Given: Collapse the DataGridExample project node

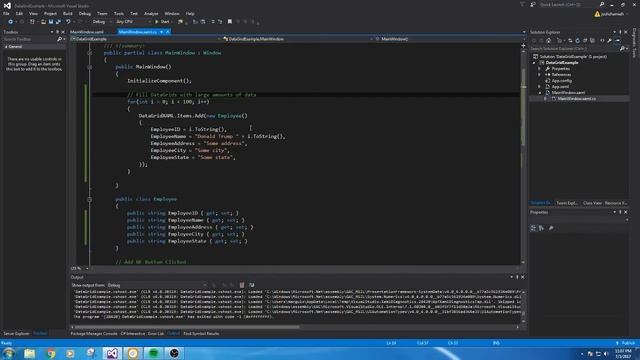Looking at the screenshot, I should (x=534, y=63).
